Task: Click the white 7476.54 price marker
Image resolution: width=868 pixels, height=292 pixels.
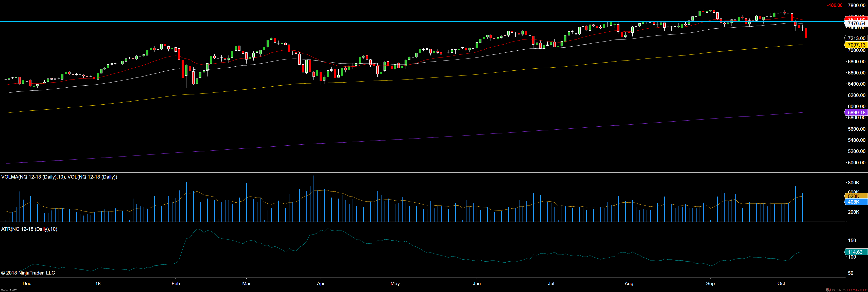Action: [x=856, y=23]
